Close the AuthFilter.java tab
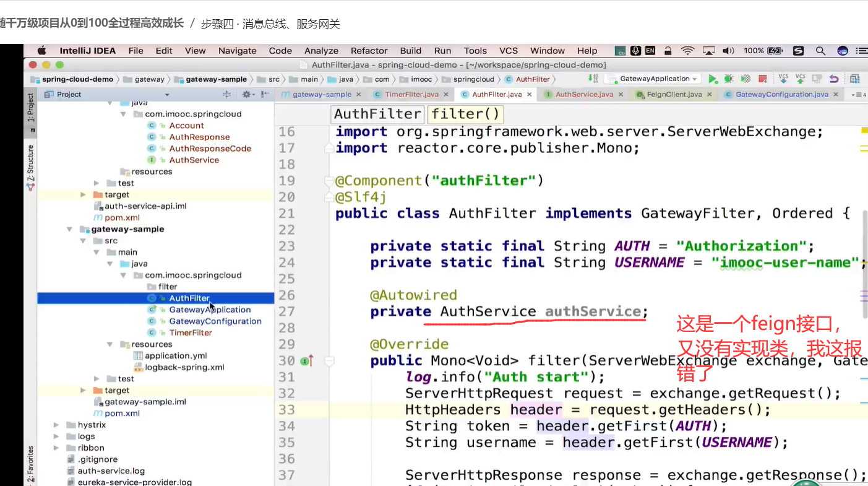 (x=529, y=95)
